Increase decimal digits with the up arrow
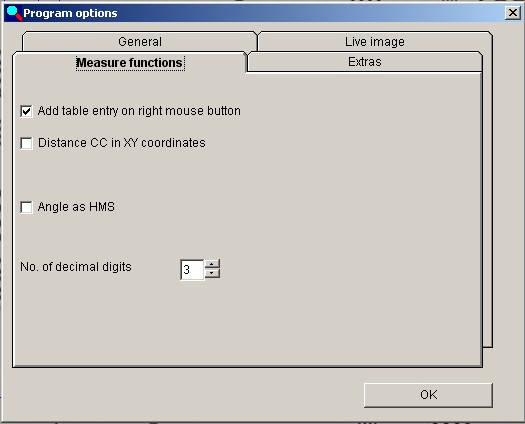The width and height of the screenshot is (525, 424). click(212, 265)
